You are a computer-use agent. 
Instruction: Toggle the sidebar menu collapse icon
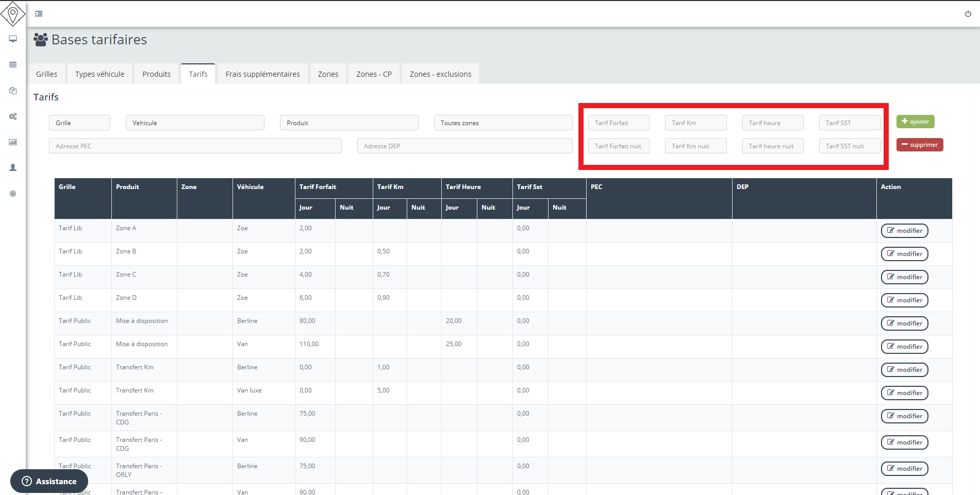tap(39, 14)
